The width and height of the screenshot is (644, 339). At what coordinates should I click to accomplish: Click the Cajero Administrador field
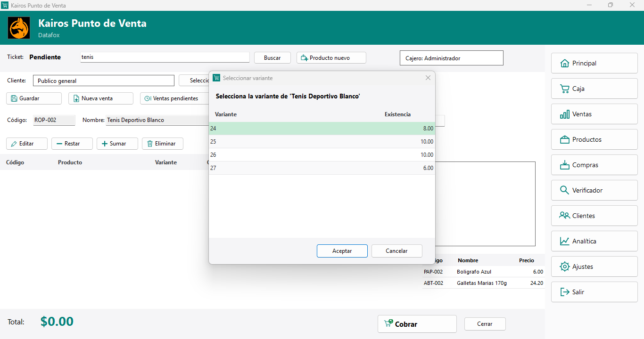pyautogui.click(x=452, y=58)
